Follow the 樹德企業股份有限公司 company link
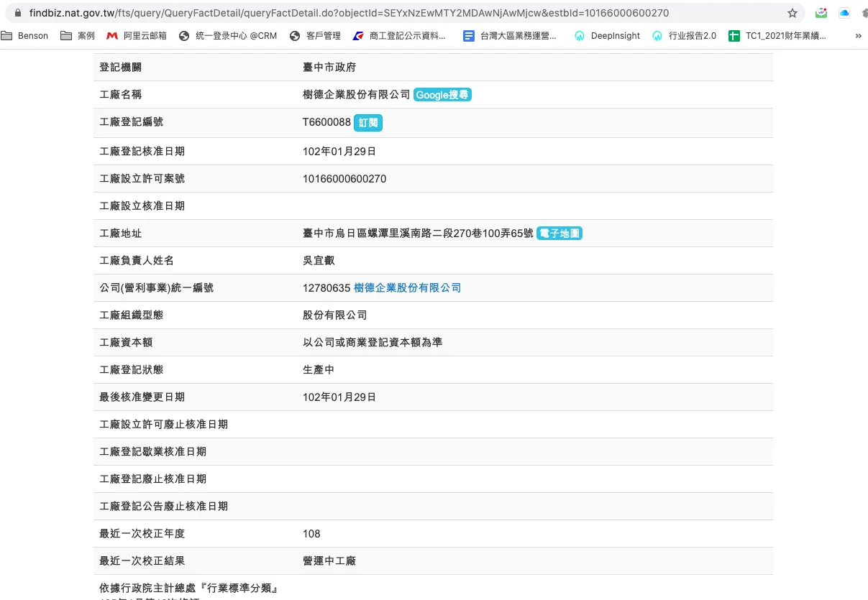The width and height of the screenshot is (868, 600). (407, 288)
